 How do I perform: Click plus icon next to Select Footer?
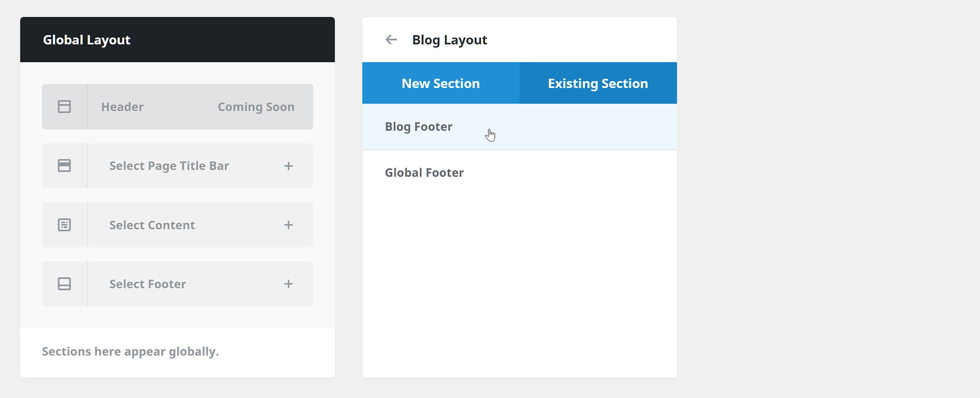tap(288, 284)
